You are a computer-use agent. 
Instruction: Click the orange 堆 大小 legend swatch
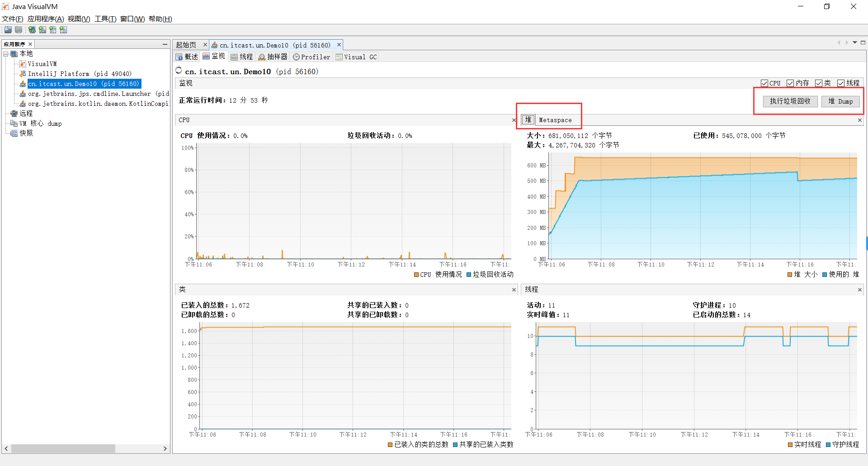point(790,275)
